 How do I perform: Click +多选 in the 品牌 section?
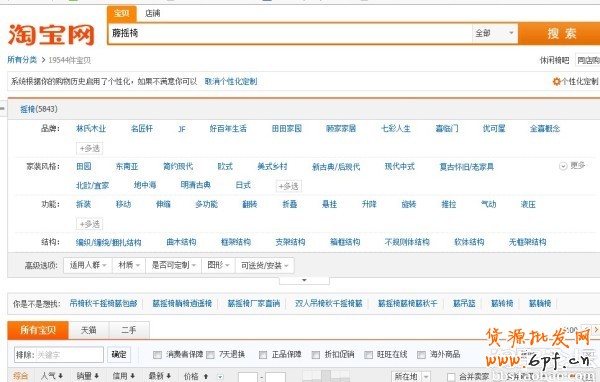[90, 148]
